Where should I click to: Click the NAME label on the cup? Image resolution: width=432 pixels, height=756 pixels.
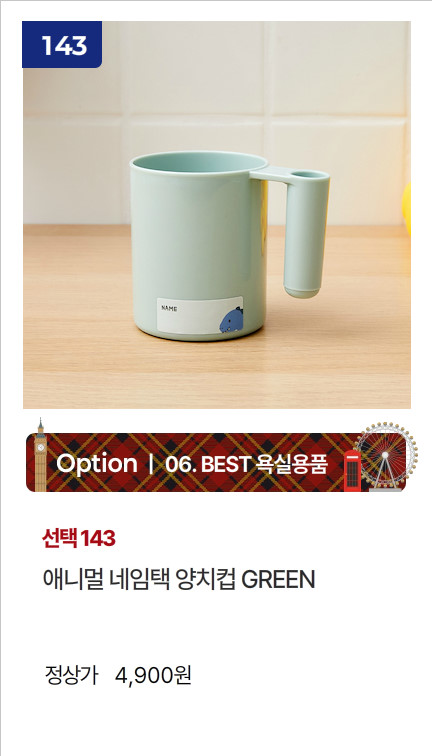pyautogui.click(x=169, y=308)
